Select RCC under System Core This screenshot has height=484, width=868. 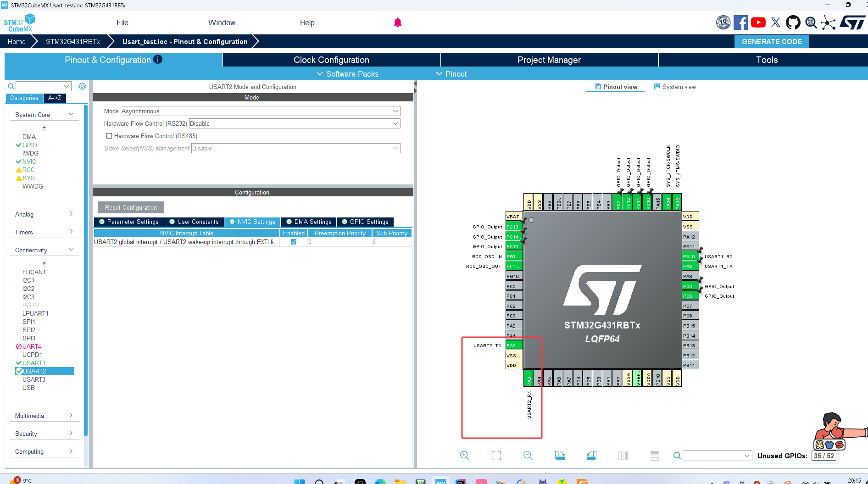pyautogui.click(x=28, y=170)
